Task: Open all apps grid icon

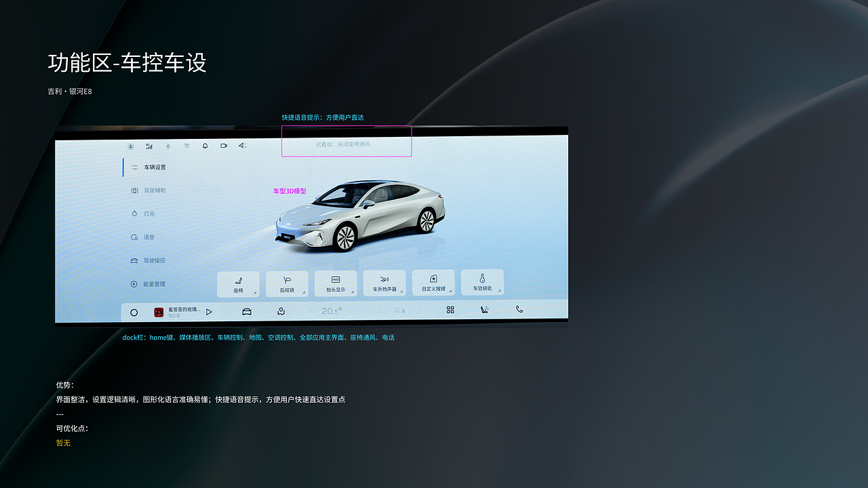Action: pos(450,310)
